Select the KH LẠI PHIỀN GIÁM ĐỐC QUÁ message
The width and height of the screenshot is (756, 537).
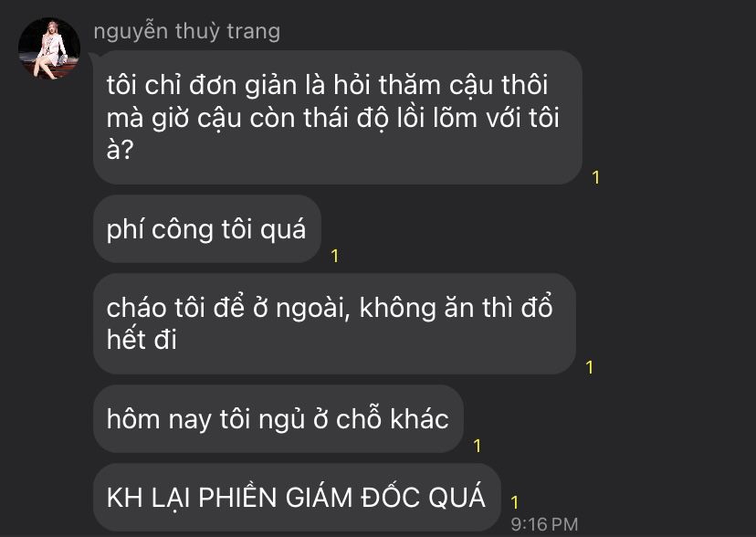297,497
